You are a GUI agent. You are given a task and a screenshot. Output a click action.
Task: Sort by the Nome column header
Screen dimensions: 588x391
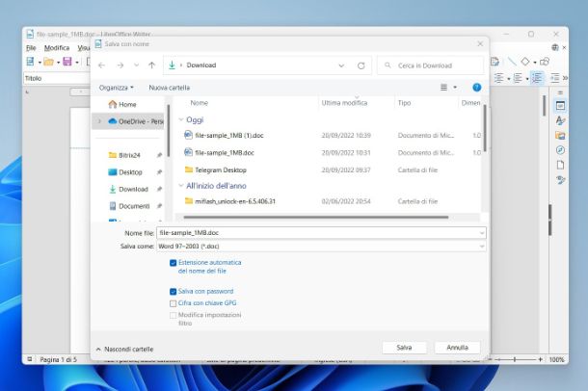coord(200,103)
